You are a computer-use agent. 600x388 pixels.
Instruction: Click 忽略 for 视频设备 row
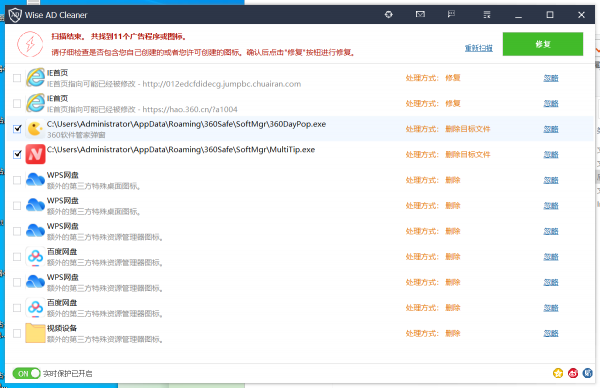(551, 333)
